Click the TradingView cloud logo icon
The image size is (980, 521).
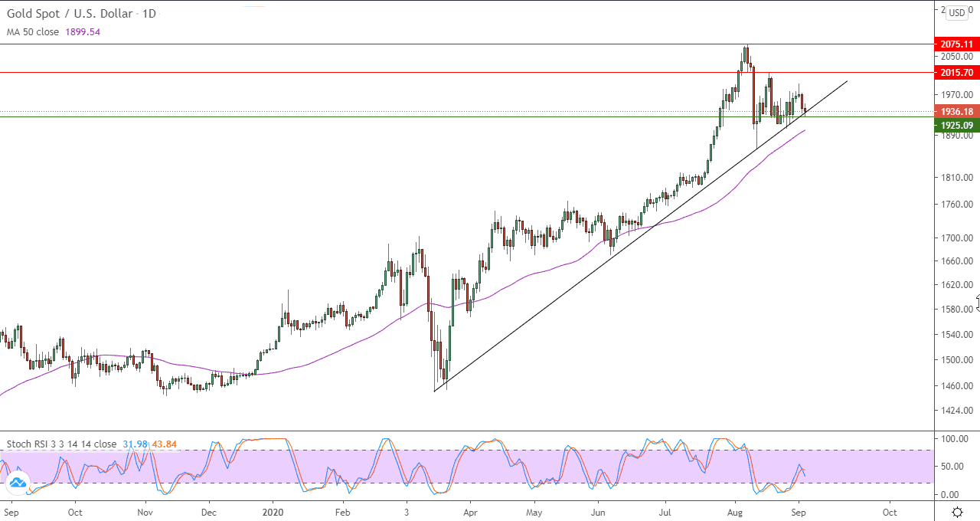[17, 483]
